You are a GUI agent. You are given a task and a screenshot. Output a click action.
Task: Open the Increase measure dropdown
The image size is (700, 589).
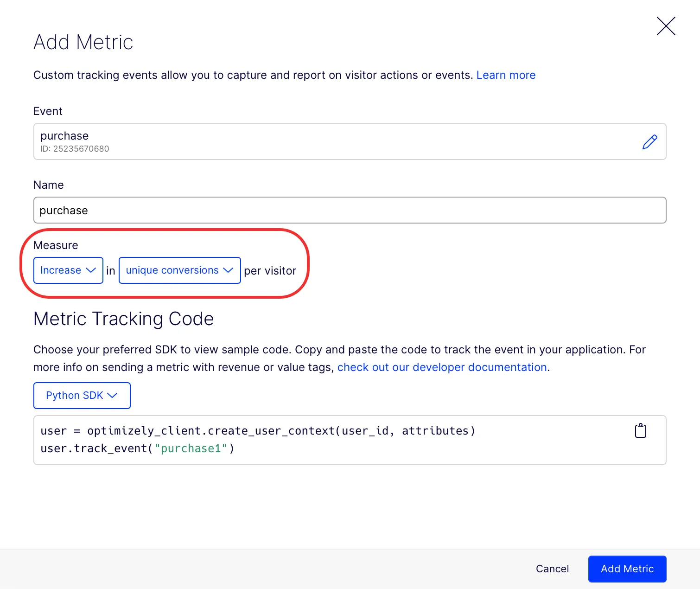[68, 270]
